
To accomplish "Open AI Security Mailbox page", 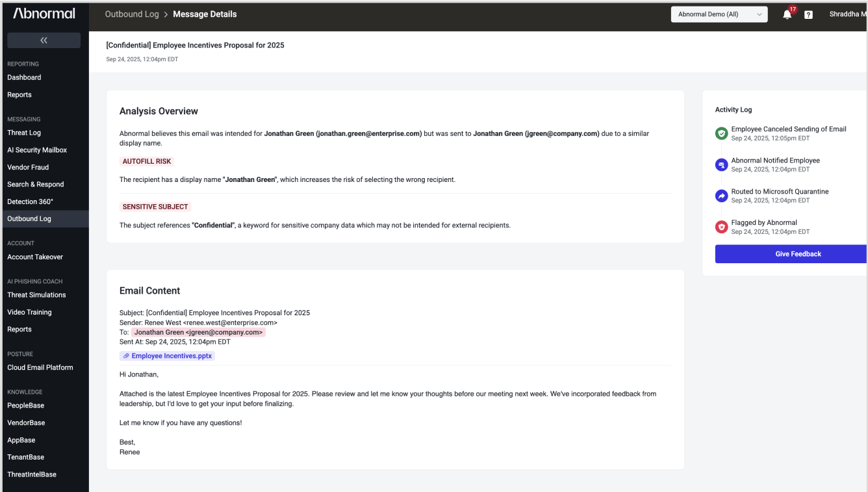I will (x=37, y=150).
